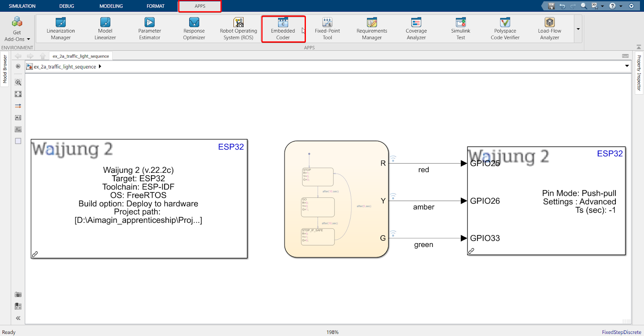Screen dimensions: 644x336
Task: Hide or show the explorer bar
Action: (18, 66)
